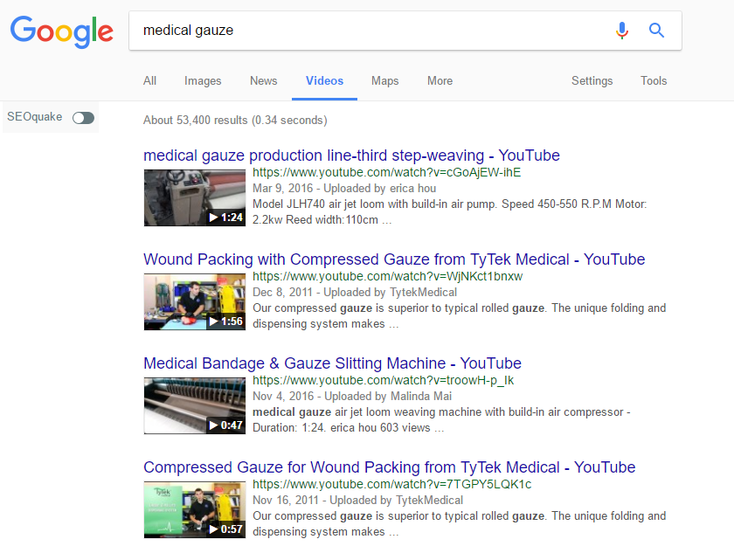
Task: Toggle the SEOquake switch on
Action: 83,118
